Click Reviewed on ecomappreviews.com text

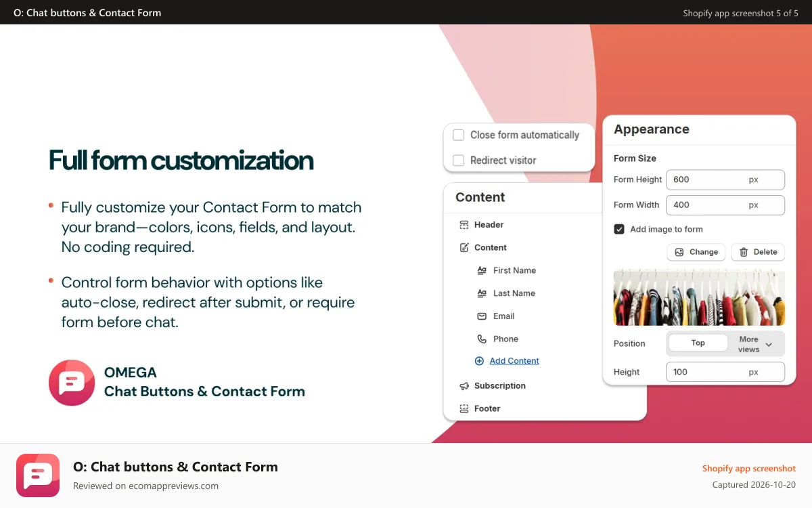145,486
